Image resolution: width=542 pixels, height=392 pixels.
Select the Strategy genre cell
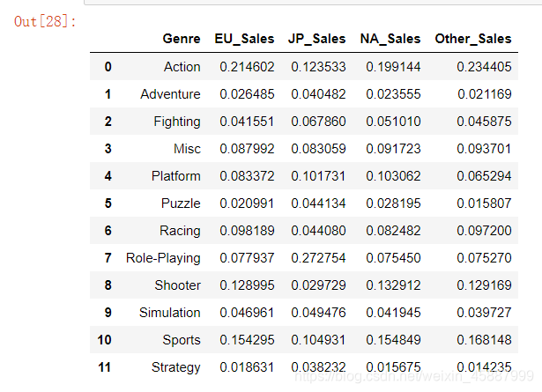coord(175,367)
